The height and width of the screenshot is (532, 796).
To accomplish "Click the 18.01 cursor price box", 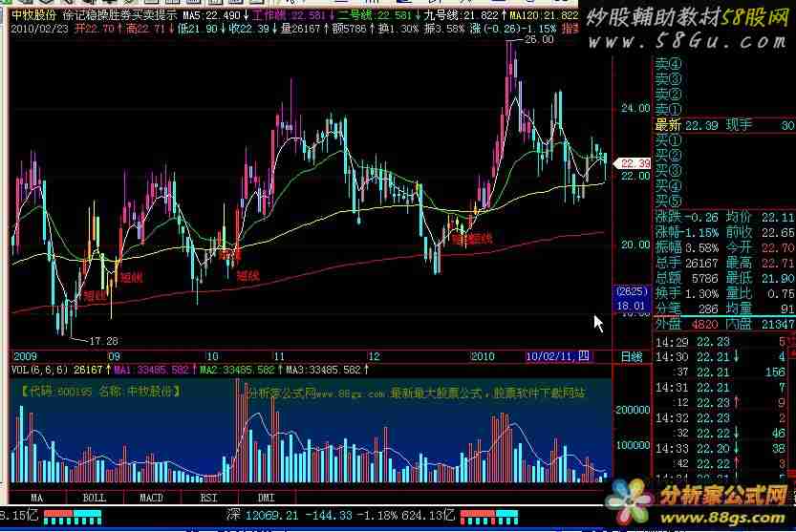I will coord(631,306).
